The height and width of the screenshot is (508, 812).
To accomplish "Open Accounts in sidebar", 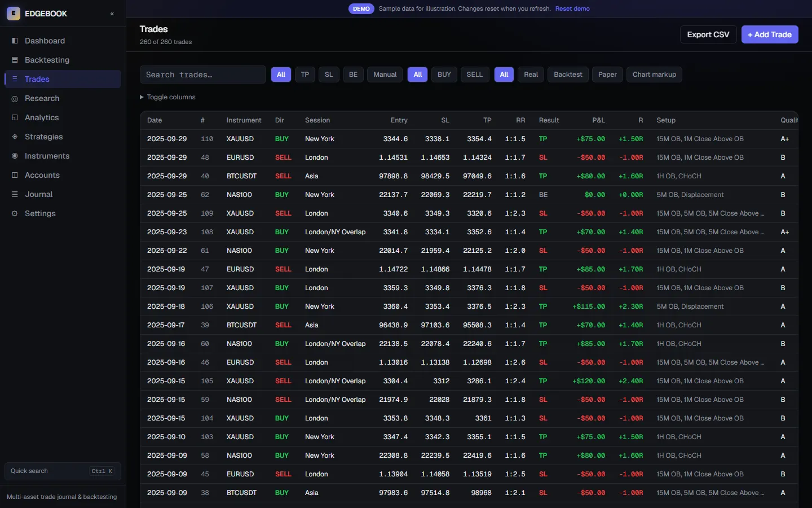I will point(63,175).
